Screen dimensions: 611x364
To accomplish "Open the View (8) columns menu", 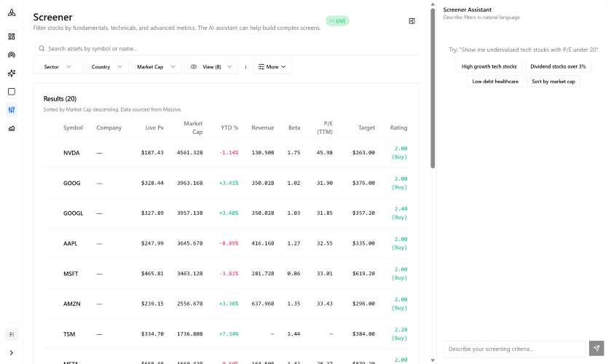I will [211, 66].
